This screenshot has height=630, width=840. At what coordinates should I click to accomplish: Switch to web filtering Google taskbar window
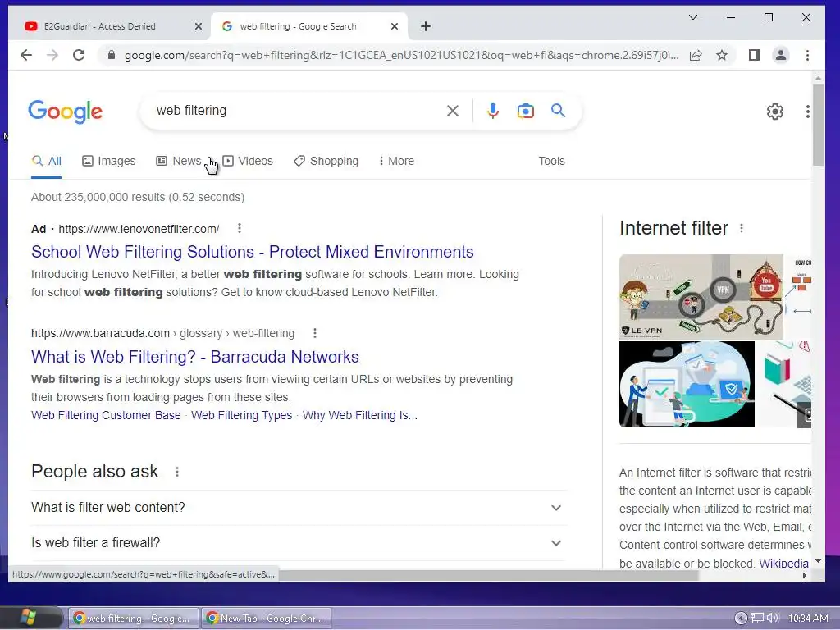pos(132,619)
